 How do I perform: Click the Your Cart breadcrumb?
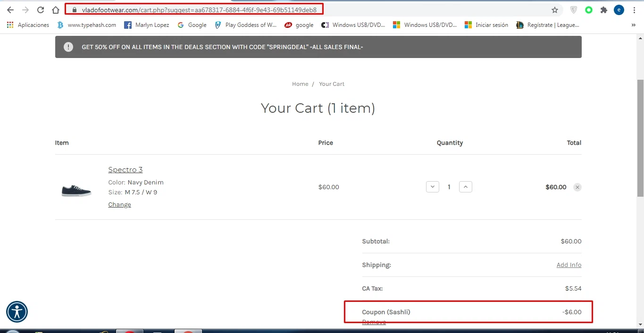coord(332,84)
